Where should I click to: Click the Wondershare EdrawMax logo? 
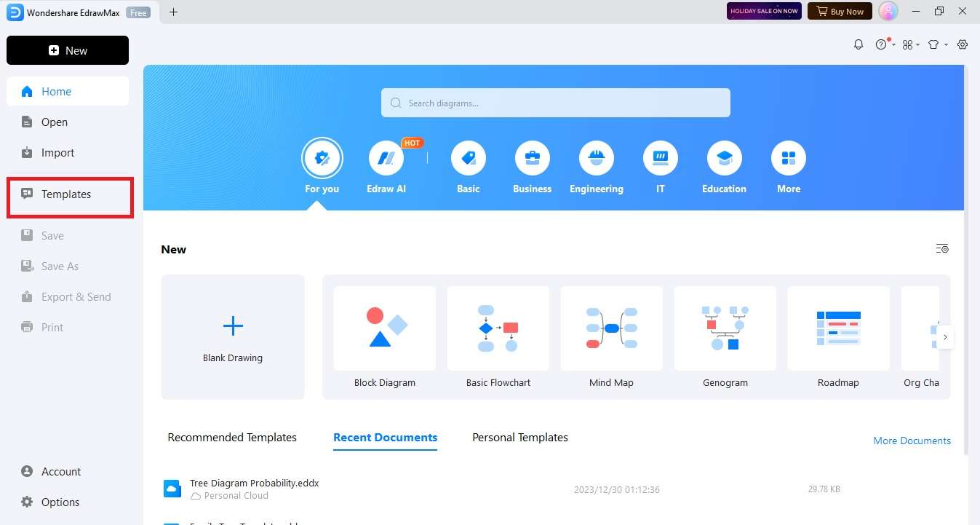(15, 12)
